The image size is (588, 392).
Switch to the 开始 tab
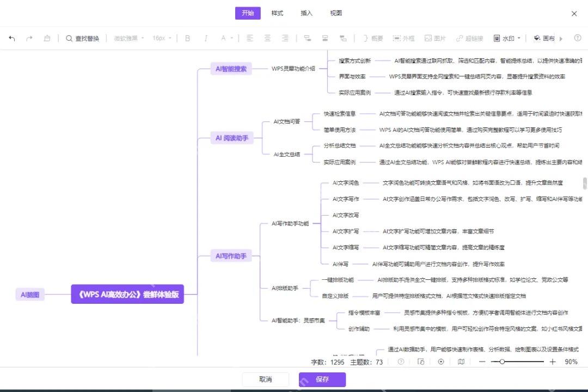248,13
